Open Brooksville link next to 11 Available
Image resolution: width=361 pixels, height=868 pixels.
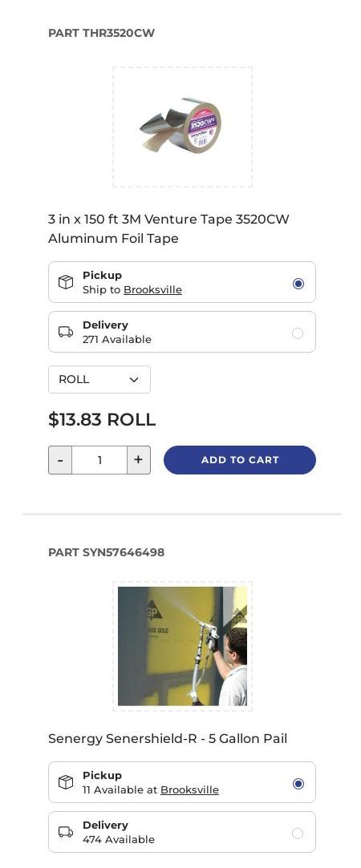[x=189, y=790]
